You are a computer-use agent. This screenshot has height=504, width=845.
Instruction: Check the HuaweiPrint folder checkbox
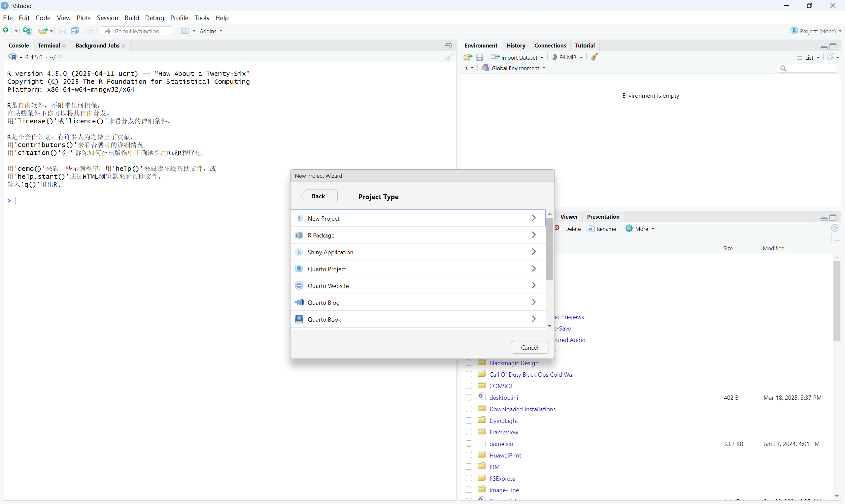(469, 455)
